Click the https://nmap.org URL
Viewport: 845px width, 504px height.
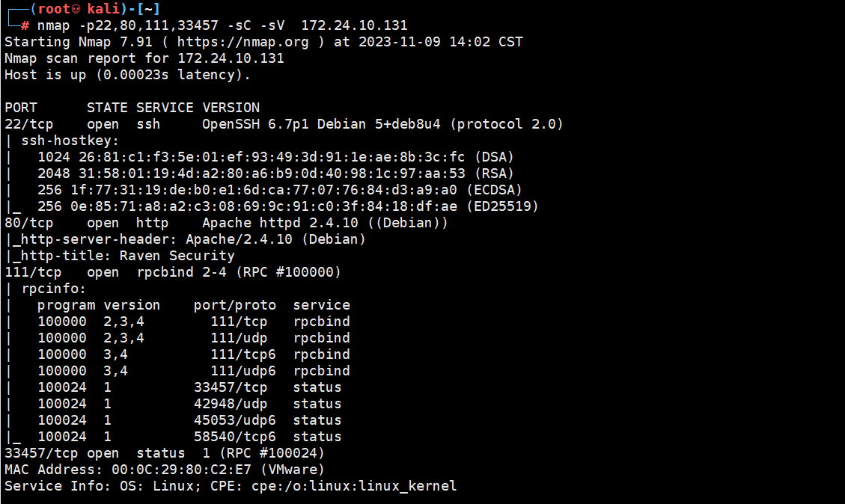click(243, 42)
